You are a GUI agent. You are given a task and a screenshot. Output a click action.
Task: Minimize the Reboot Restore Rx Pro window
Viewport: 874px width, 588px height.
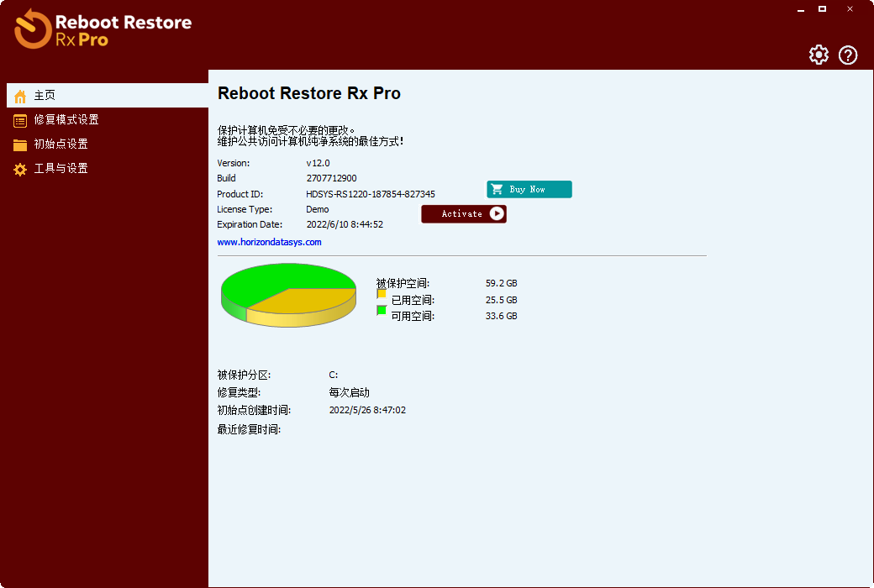click(x=799, y=9)
